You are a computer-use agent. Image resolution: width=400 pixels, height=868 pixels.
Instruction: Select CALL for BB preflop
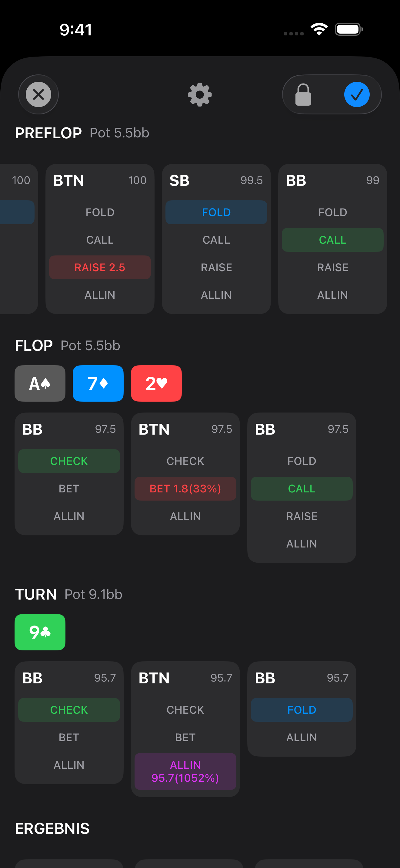332,240
